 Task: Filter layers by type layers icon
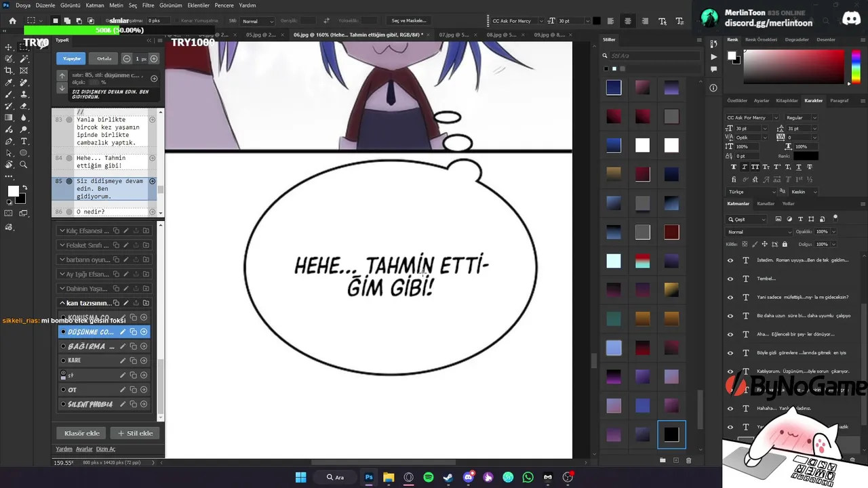pyautogui.click(x=800, y=219)
